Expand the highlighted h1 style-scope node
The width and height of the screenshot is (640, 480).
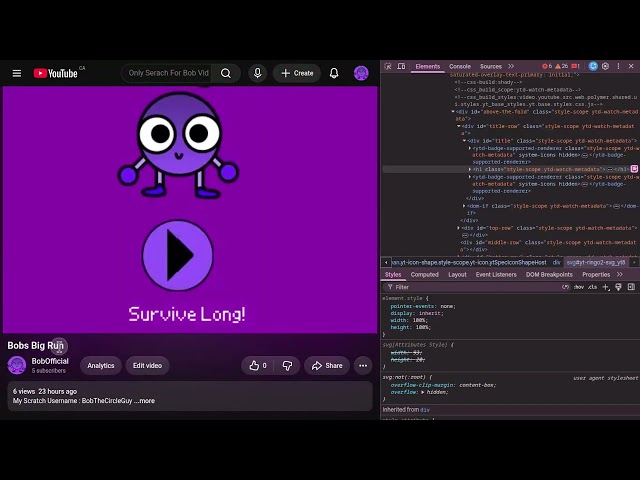[470, 169]
